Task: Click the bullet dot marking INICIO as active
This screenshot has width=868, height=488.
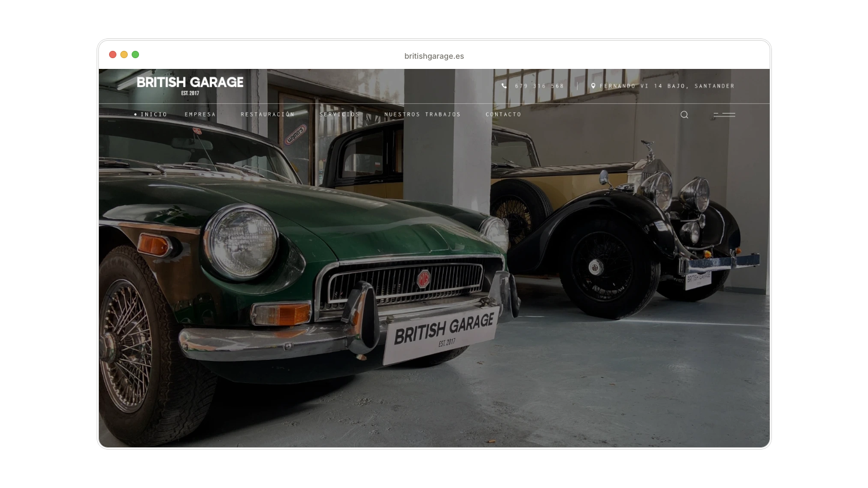Action: coord(134,115)
